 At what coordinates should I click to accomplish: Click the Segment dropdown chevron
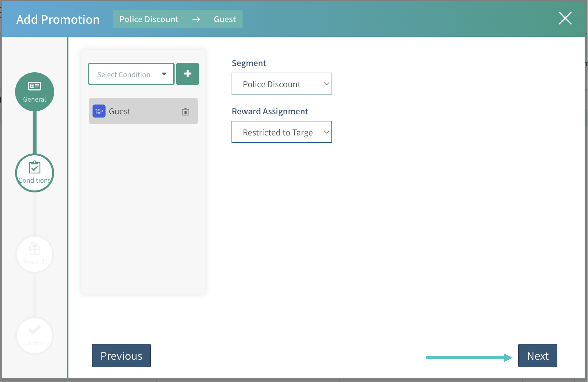tap(326, 84)
